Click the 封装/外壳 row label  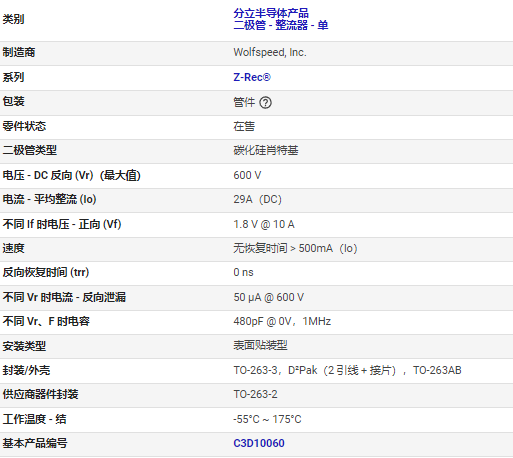coord(26,370)
